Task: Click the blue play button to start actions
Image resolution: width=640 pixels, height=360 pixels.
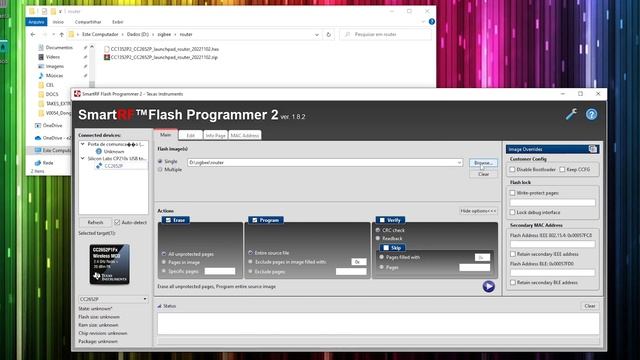Action: (489, 287)
